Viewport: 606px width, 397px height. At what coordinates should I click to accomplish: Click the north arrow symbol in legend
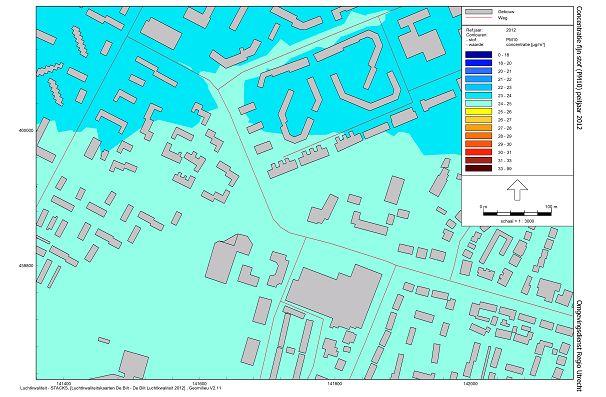coord(517,190)
